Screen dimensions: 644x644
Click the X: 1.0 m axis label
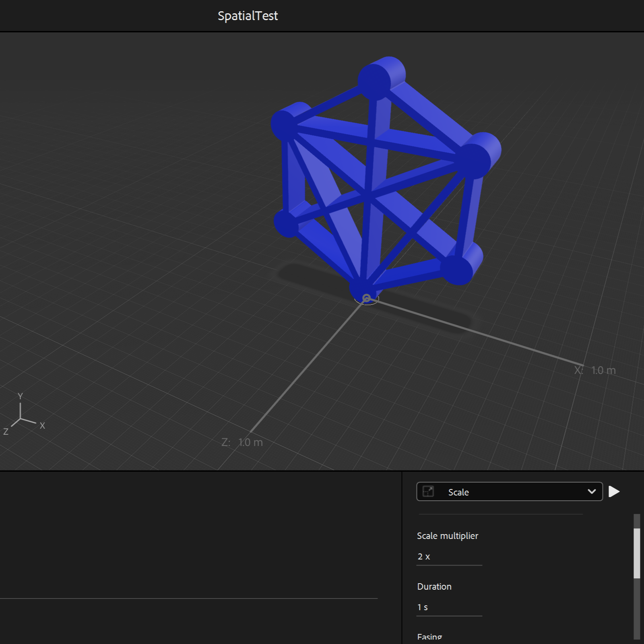coord(595,370)
